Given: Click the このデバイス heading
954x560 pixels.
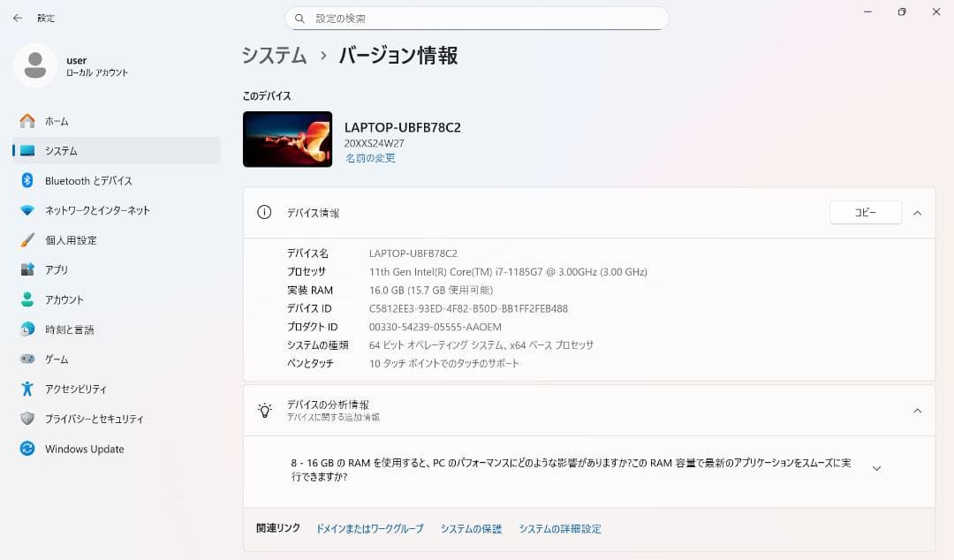Looking at the screenshot, I should (267, 96).
